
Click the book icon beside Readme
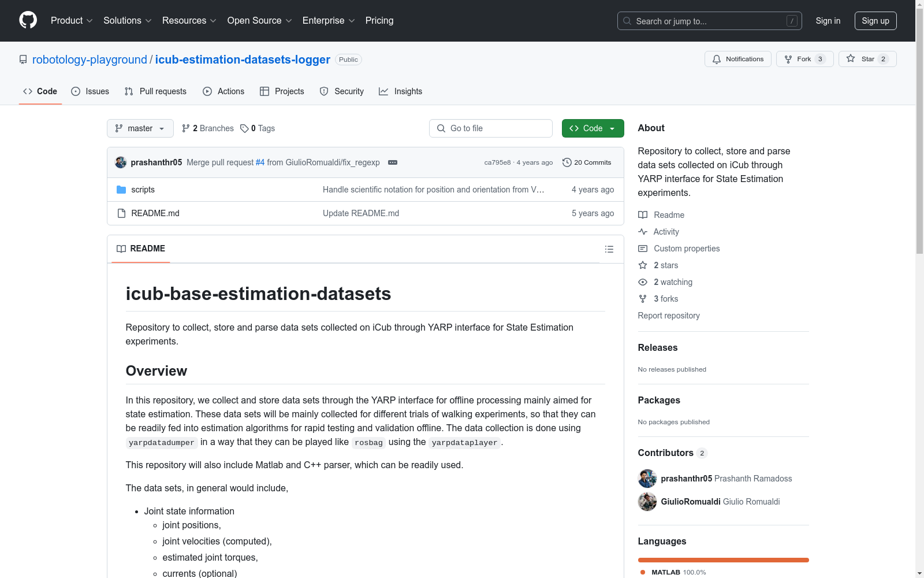[x=643, y=215]
